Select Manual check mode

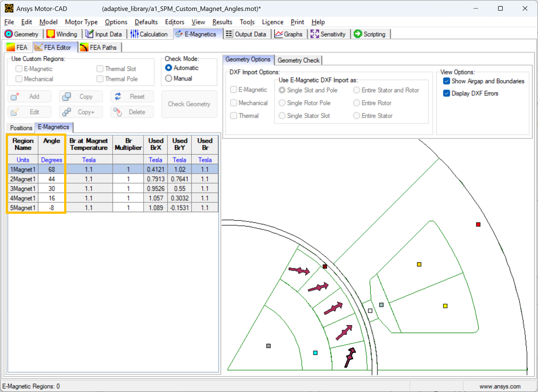coord(168,79)
